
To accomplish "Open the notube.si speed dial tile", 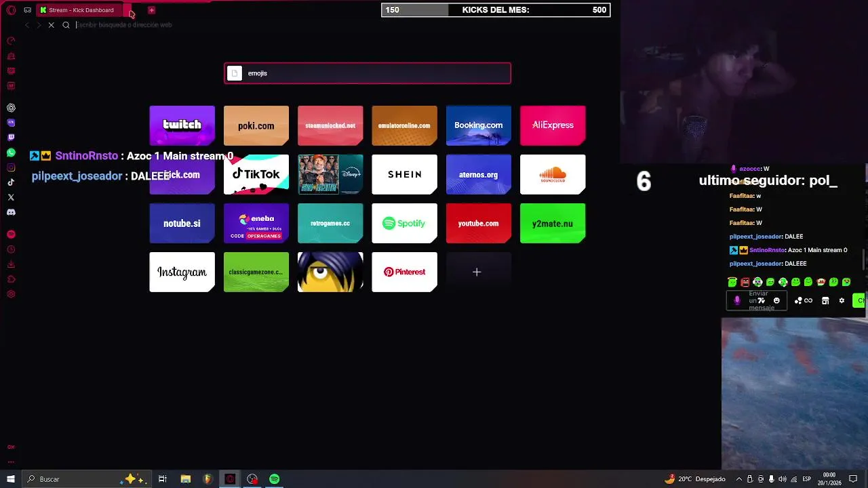I will pos(182,223).
